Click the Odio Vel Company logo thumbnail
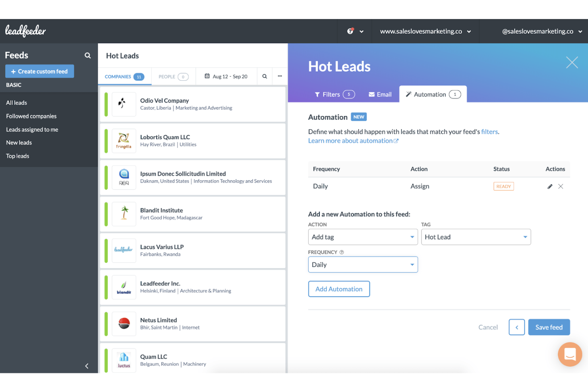 click(124, 104)
